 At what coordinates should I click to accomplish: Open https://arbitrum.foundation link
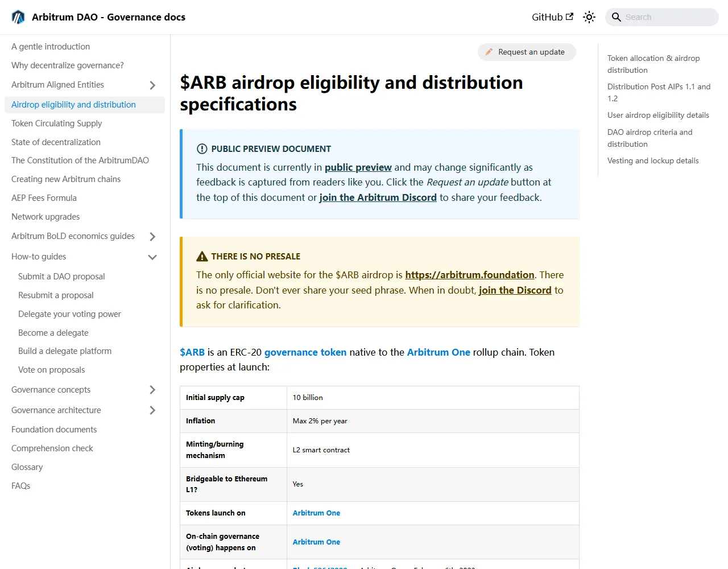(x=470, y=275)
